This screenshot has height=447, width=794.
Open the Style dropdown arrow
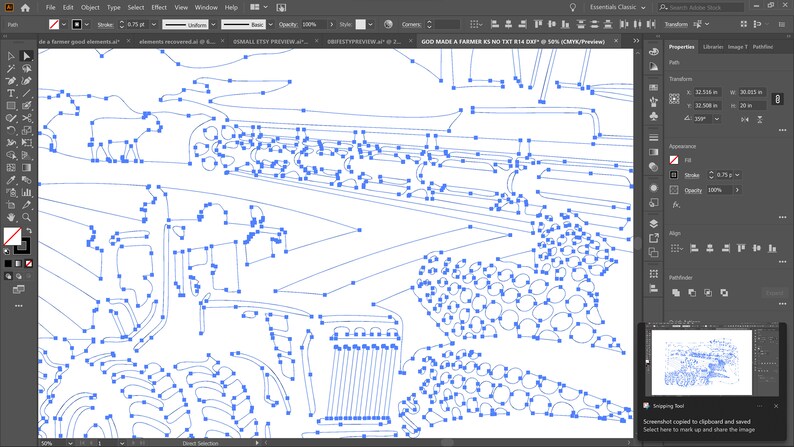click(x=370, y=24)
